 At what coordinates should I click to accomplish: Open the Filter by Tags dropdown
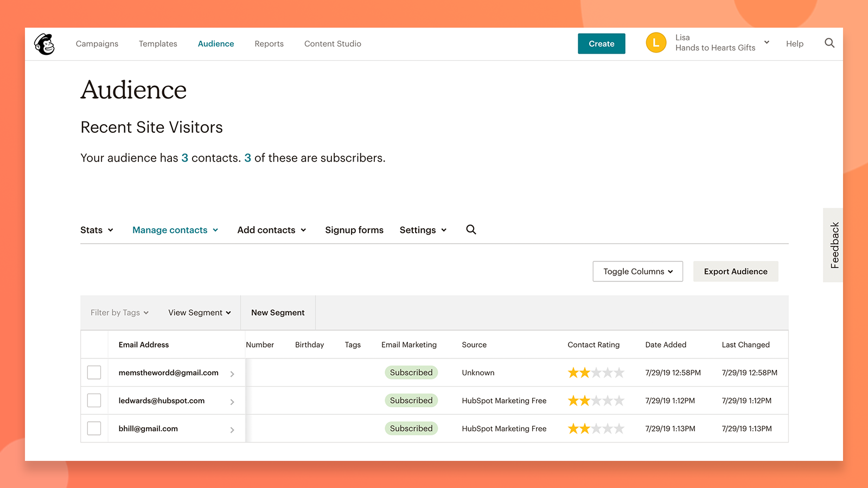click(x=118, y=312)
